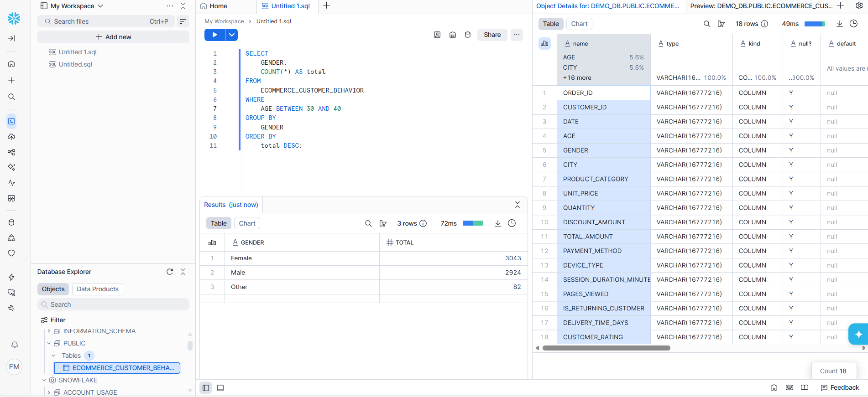Click the 49ms preview duration bar
Viewport: 868px width, 397px height.
[x=815, y=24]
